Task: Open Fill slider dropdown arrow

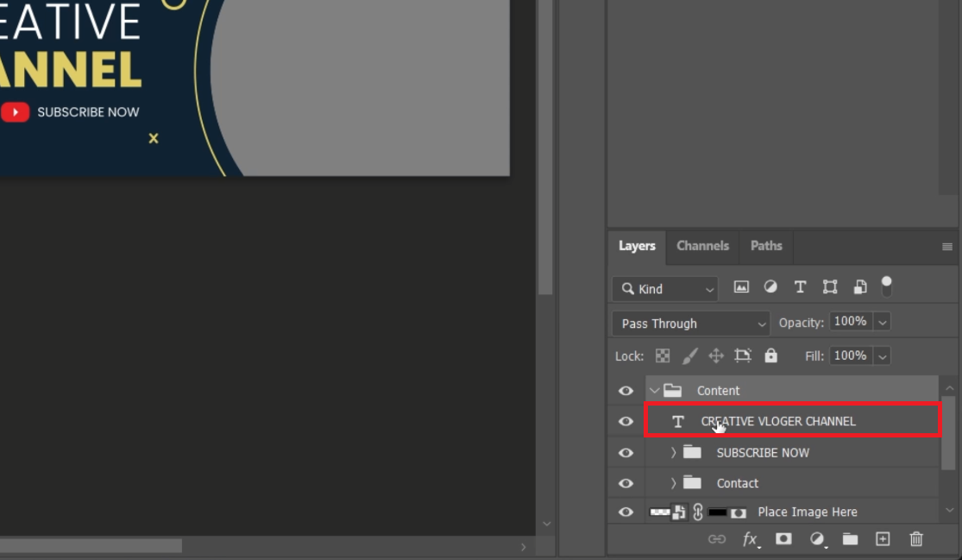Action: (x=883, y=356)
